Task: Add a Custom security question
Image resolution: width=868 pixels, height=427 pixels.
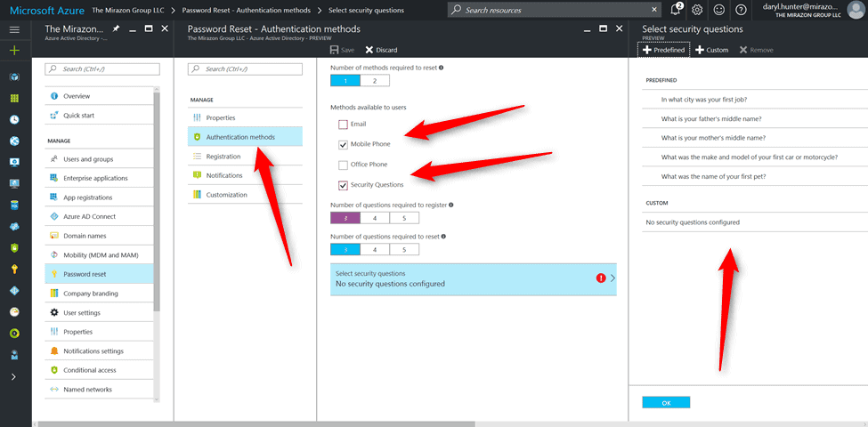Action: (x=712, y=50)
